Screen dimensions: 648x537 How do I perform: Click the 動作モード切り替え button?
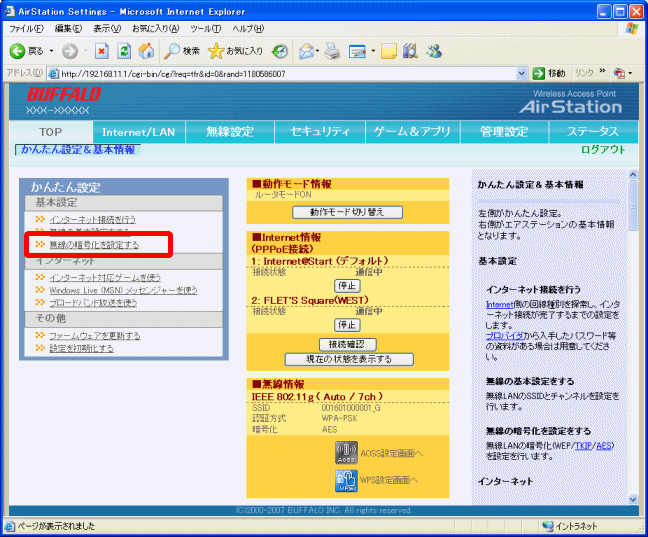[347, 212]
